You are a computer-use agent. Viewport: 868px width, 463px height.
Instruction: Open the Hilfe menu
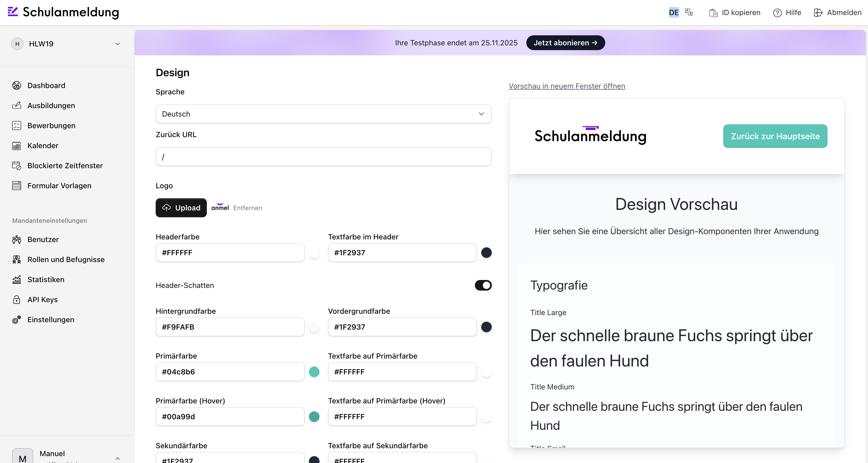(787, 12)
